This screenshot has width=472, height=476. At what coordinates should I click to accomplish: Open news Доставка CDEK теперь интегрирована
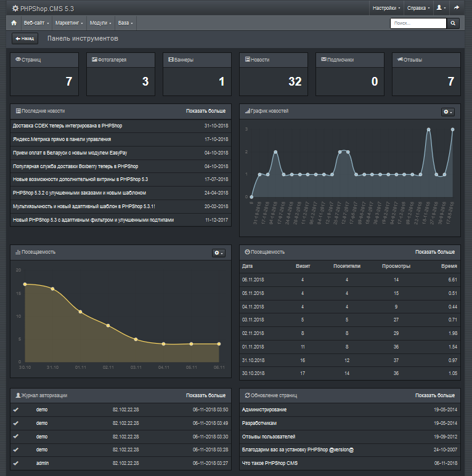[67, 126]
